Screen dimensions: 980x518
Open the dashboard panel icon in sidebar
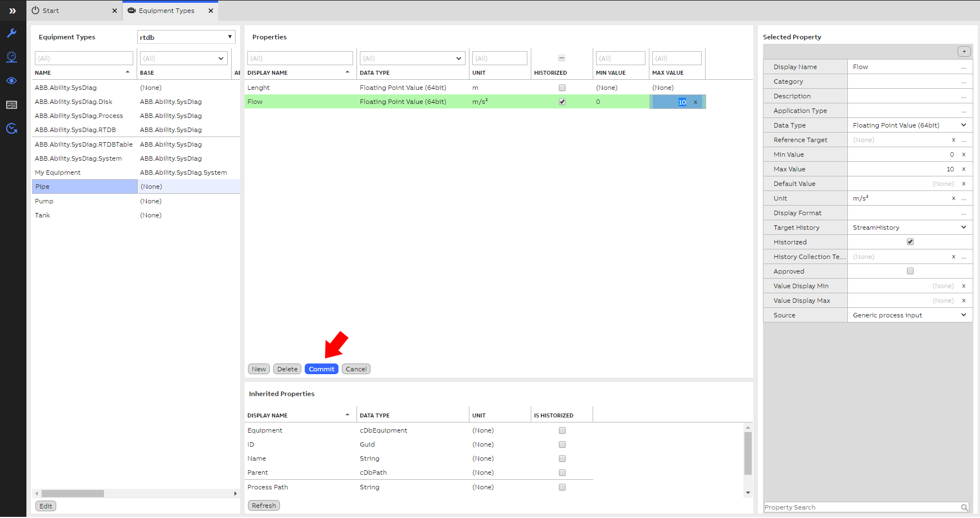(x=12, y=105)
